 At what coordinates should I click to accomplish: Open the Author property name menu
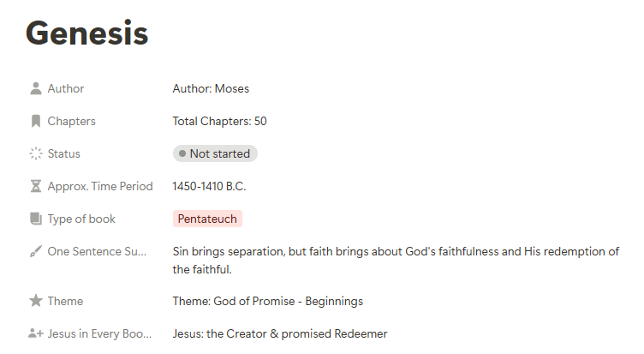[66, 88]
